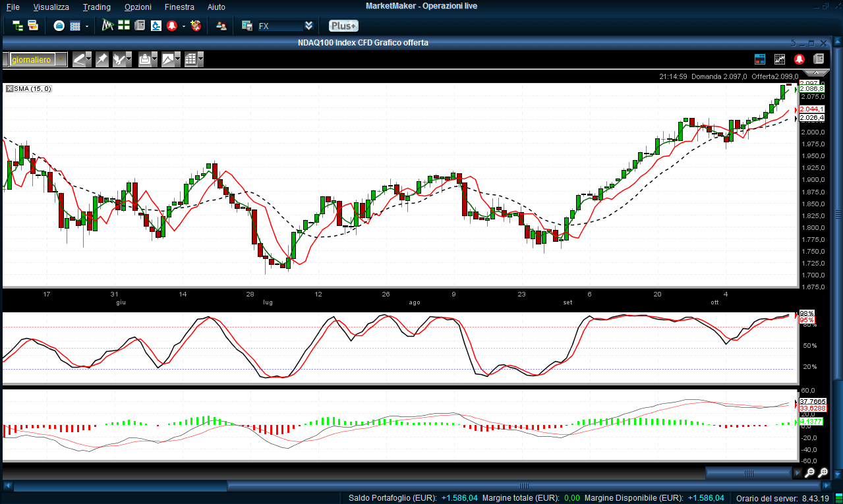843x504 pixels.
Task: Open the news newspaper icon in main toolbar
Action: tap(139, 26)
